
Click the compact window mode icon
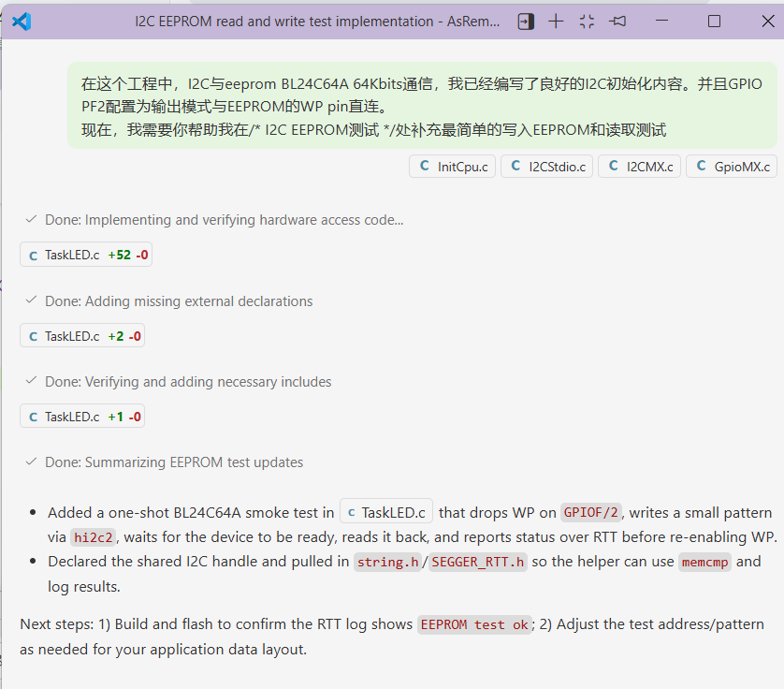(587, 21)
